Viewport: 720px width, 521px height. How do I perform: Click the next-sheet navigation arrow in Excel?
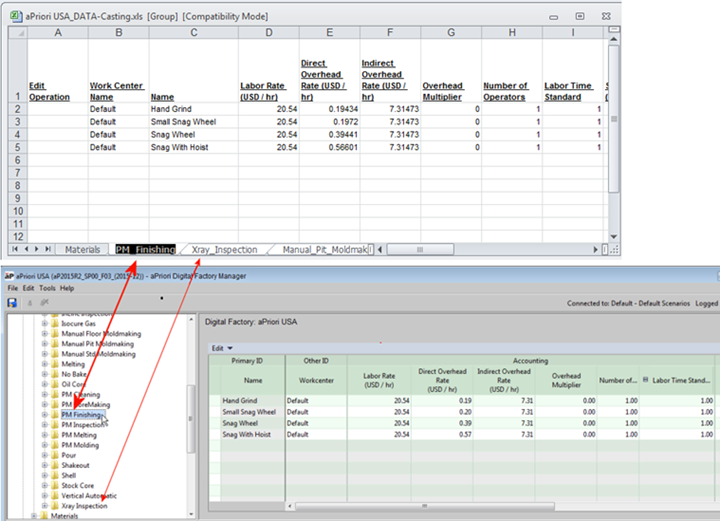pos(37,249)
